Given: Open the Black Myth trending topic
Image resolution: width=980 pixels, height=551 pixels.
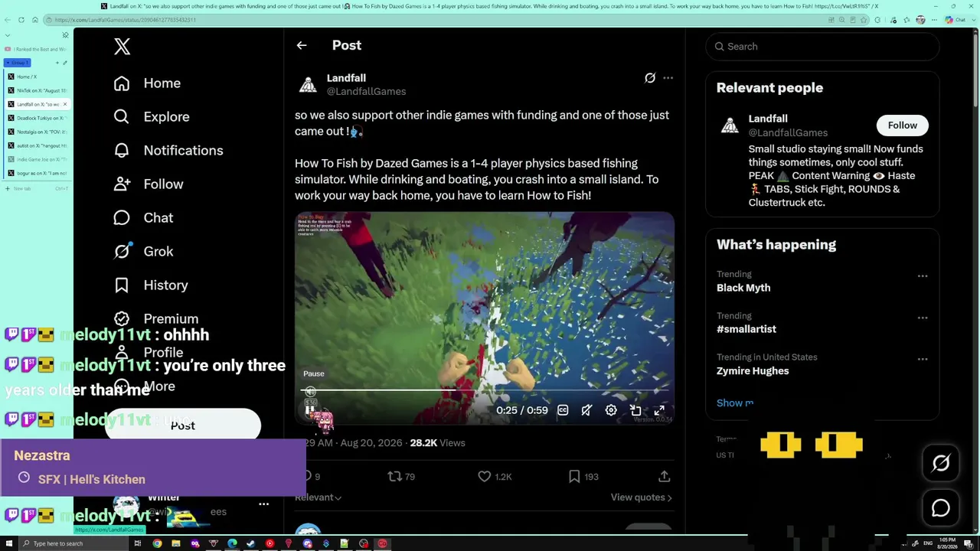Looking at the screenshot, I should coord(743,288).
